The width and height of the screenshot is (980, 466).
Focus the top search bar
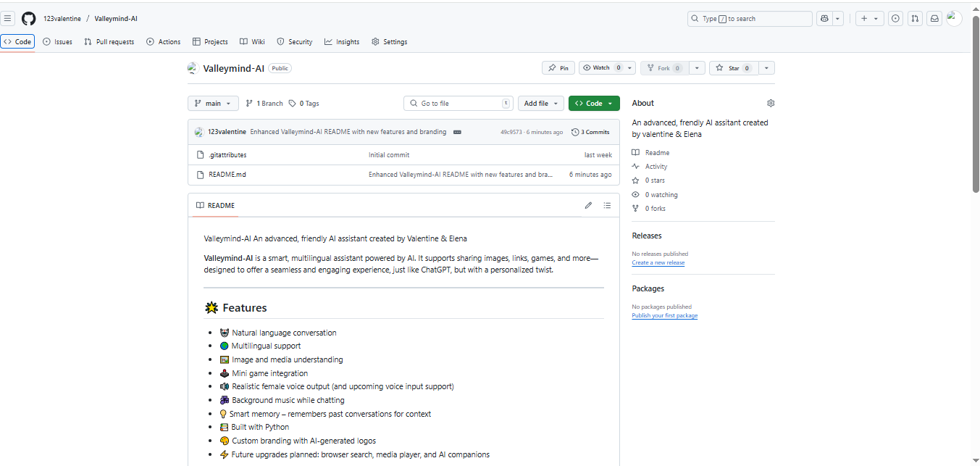tap(750, 19)
